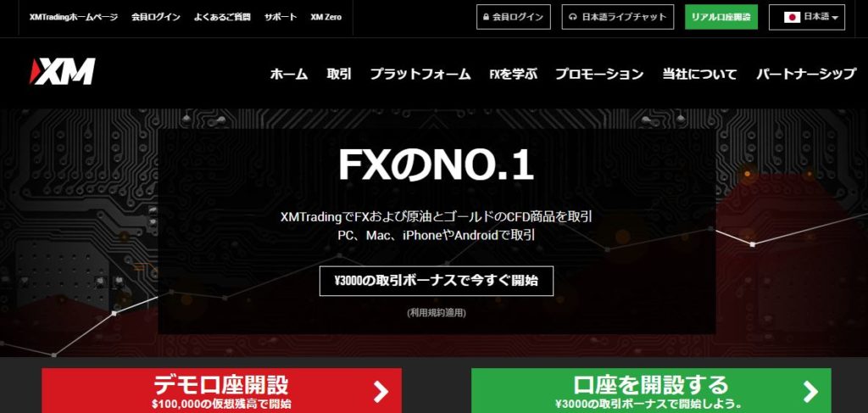Click the Japan flag icon
Image resolution: width=868 pixels, height=413 pixels.
click(793, 17)
